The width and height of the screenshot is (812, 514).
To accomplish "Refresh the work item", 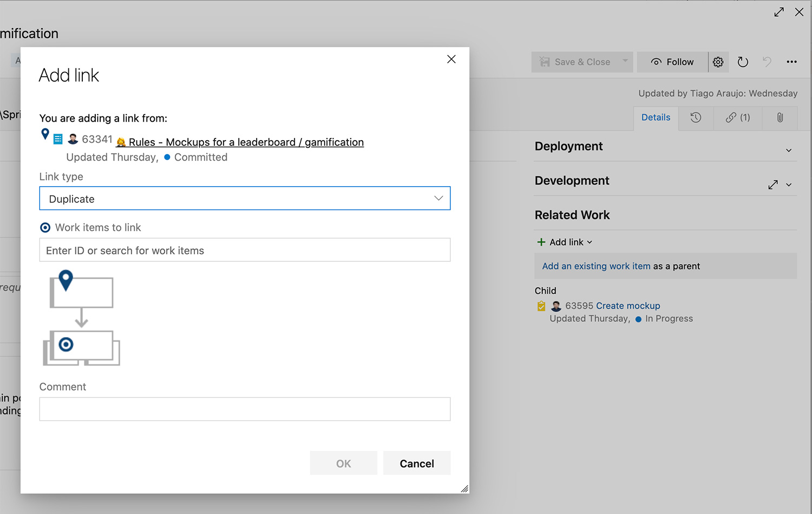I will 743,62.
